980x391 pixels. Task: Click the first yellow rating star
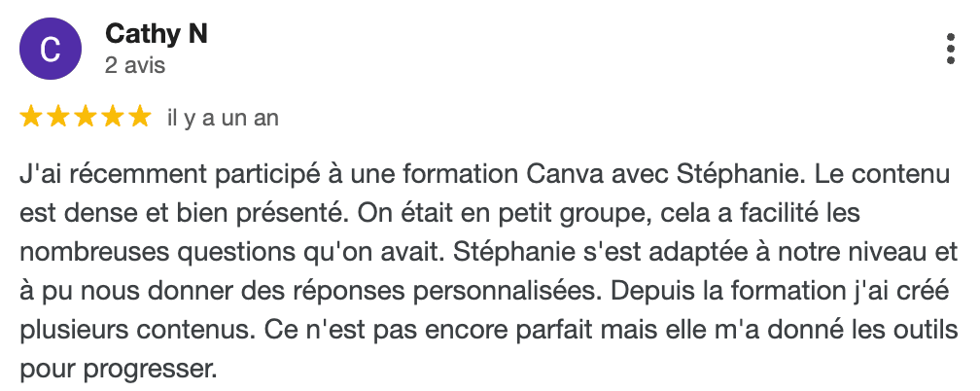31,118
